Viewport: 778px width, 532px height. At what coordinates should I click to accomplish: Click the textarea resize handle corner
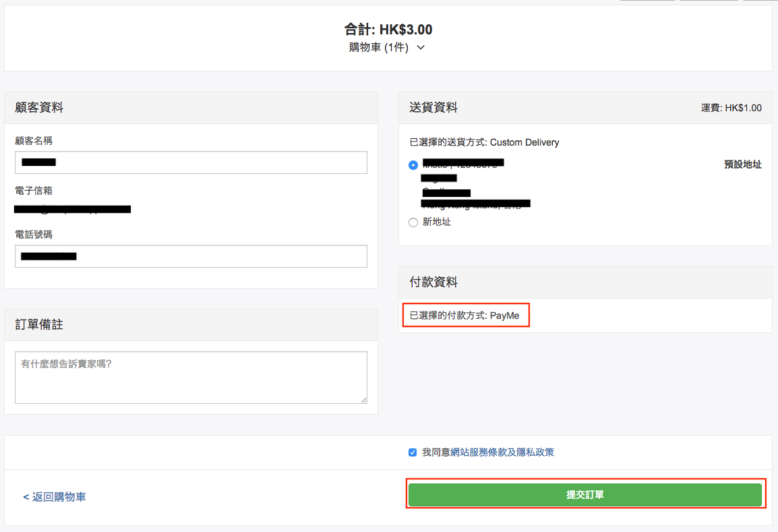pyautogui.click(x=364, y=400)
